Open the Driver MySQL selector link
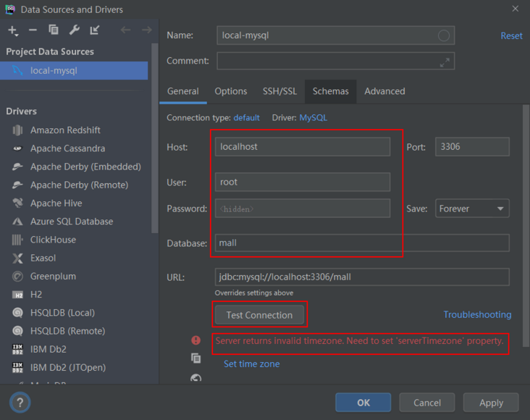Image resolution: width=530 pixels, height=420 pixels. pos(313,117)
